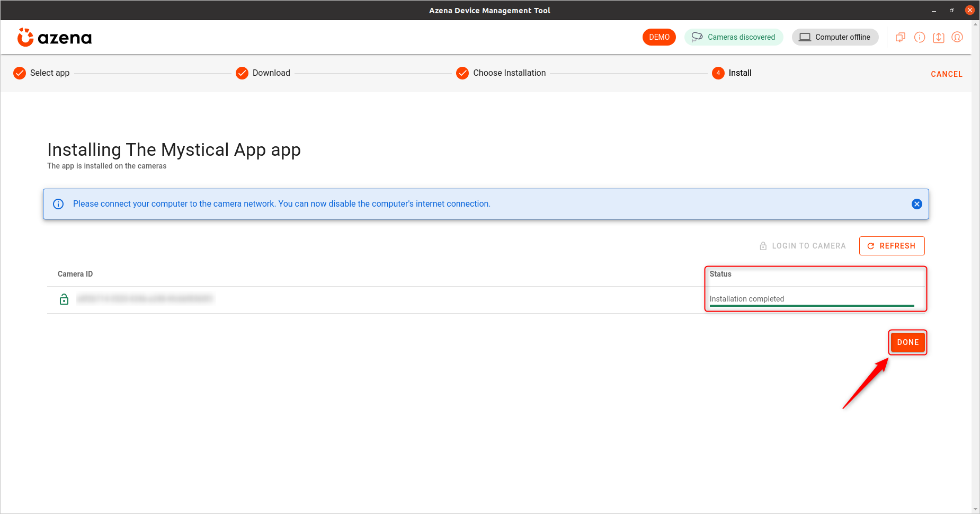This screenshot has height=514, width=980.
Task: Click the blurred camera ID entry
Action: [x=145, y=299]
